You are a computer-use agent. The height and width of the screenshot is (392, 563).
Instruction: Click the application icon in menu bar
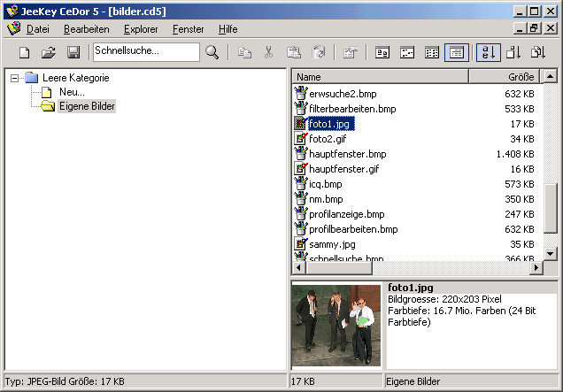coord(13,28)
